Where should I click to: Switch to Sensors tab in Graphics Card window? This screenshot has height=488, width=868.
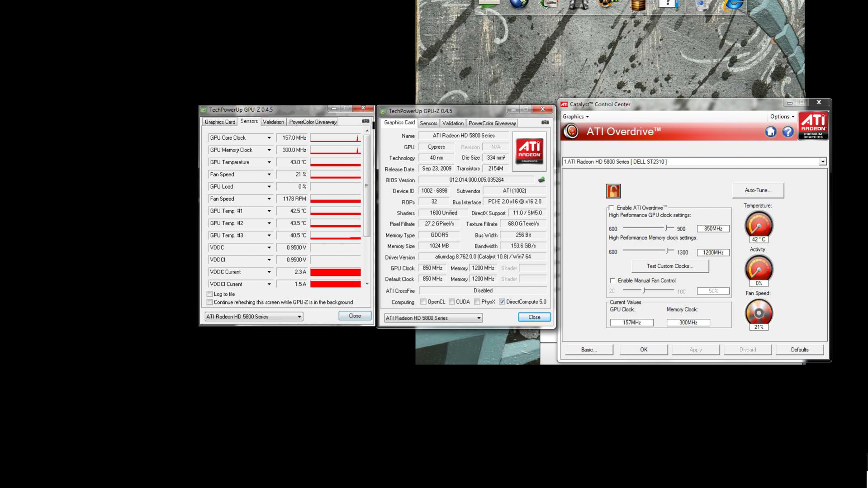pos(428,123)
